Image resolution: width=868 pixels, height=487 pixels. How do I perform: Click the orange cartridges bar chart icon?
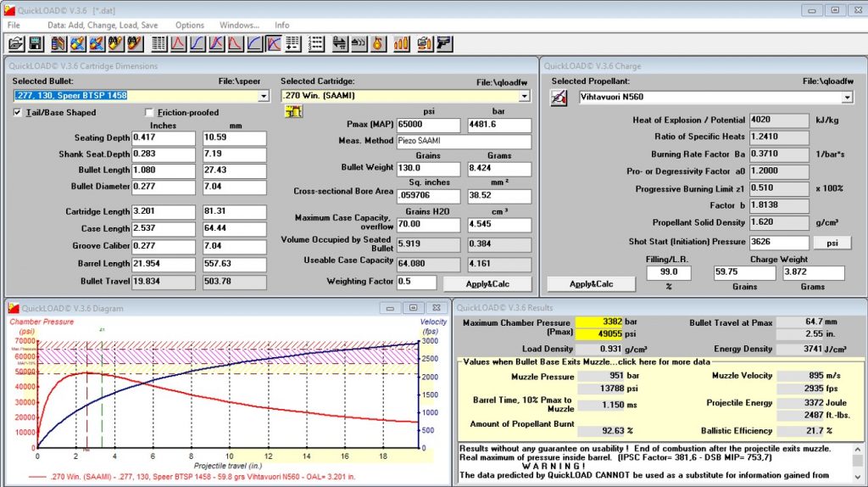coord(401,44)
